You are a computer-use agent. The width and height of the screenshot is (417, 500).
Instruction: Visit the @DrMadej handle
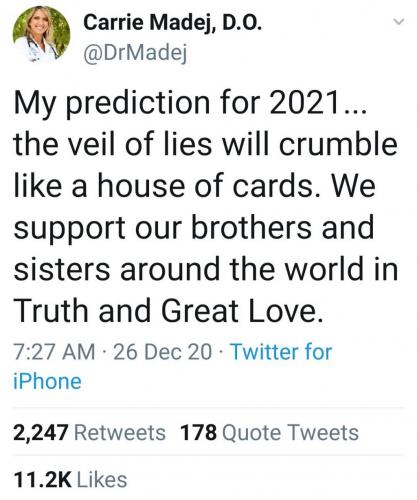tap(135, 52)
